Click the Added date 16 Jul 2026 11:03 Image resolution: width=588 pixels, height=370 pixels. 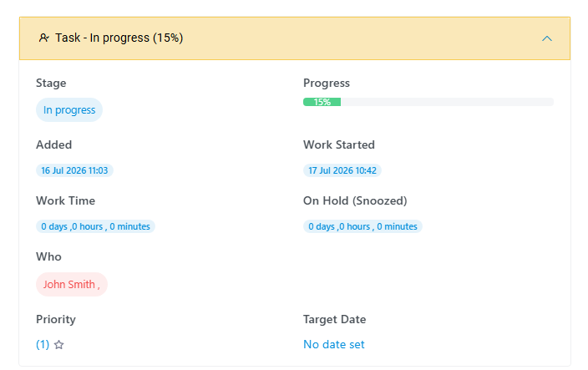74,170
